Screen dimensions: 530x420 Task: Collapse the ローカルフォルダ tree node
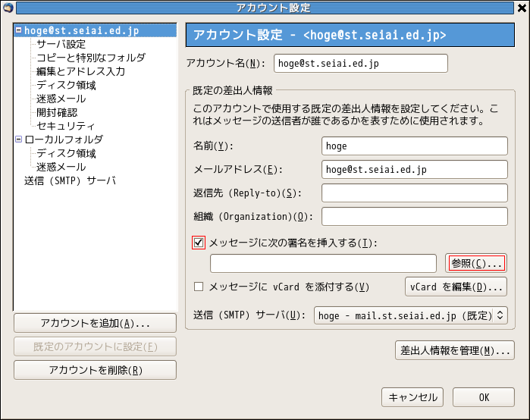[19, 139]
